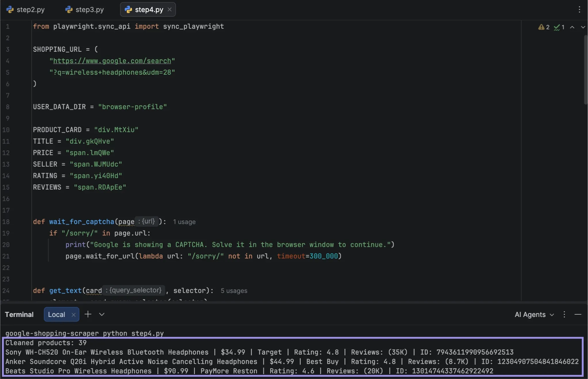Switch to the step3.py editor tab
Screen dimensions: 588x379
pyautogui.click(x=84, y=9)
